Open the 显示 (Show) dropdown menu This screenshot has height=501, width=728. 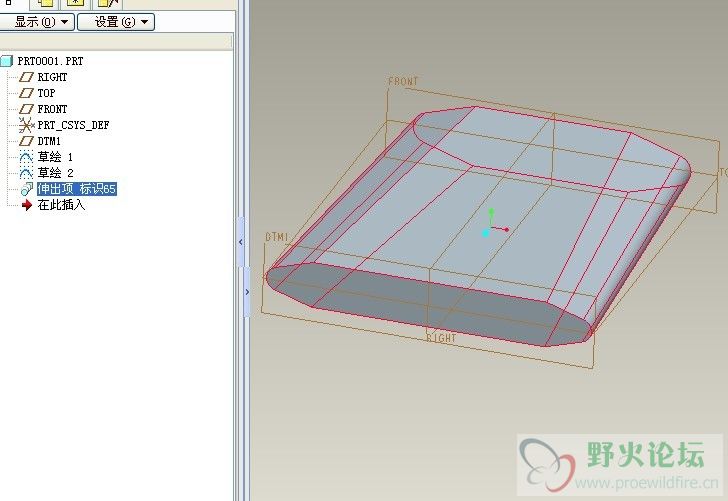37,22
